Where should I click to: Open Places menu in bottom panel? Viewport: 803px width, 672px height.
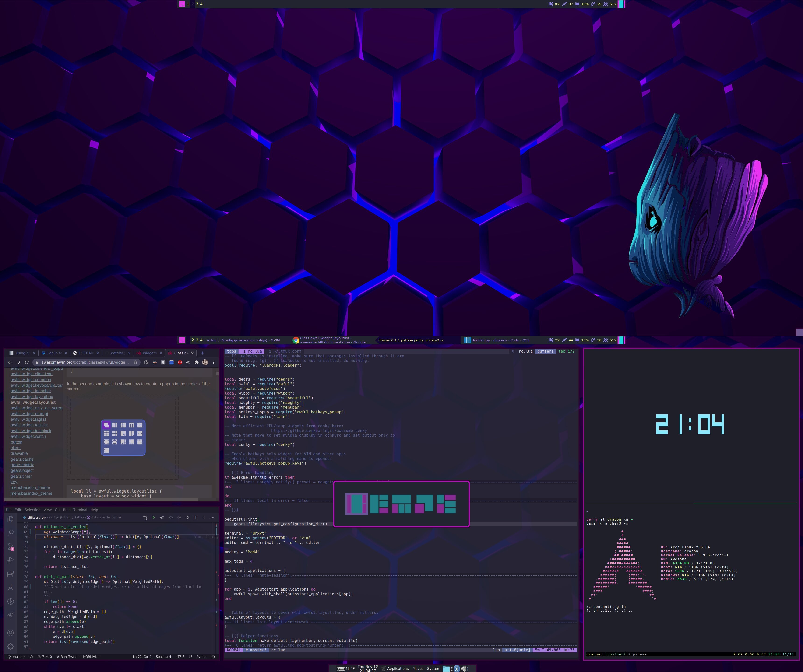418,668
